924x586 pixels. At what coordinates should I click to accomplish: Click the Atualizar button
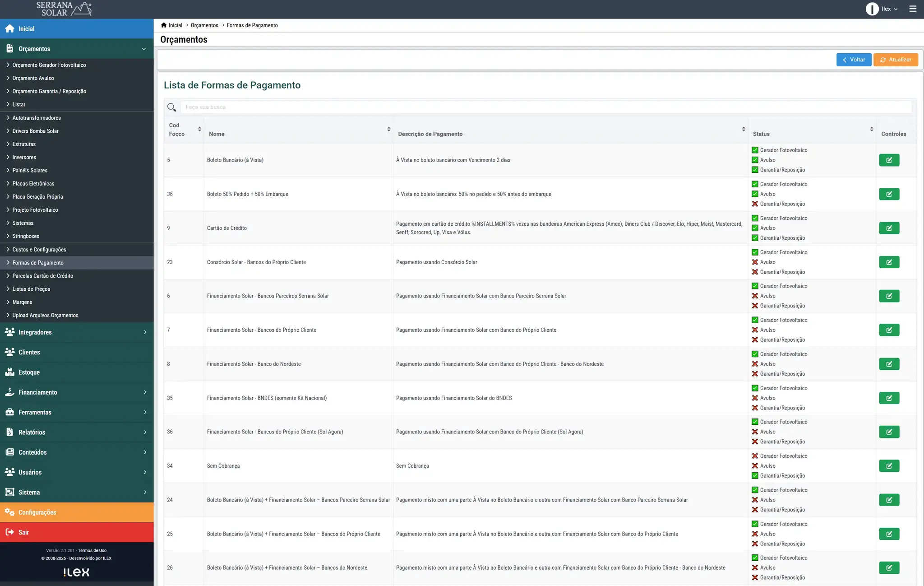896,60
